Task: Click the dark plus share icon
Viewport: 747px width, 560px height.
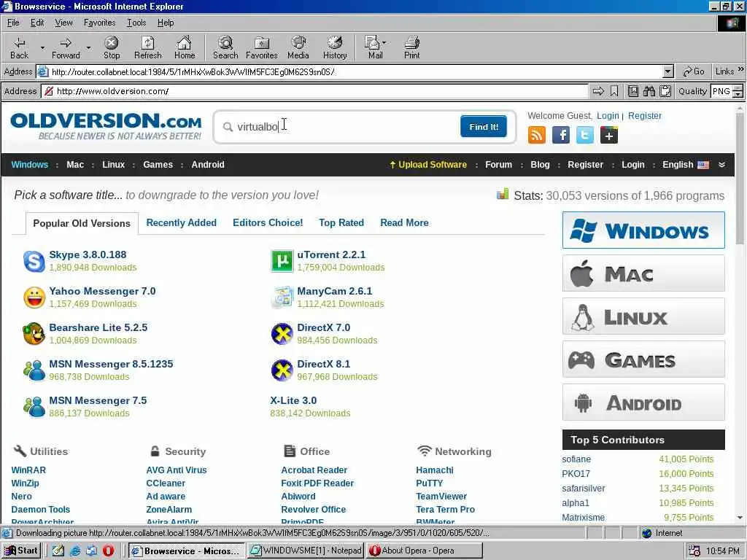Action: pyautogui.click(x=609, y=135)
